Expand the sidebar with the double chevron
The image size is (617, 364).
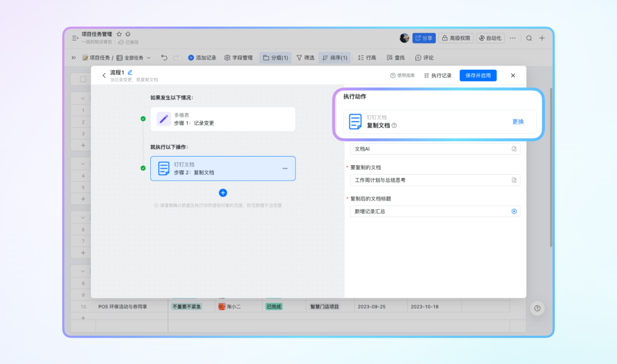(x=74, y=58)
